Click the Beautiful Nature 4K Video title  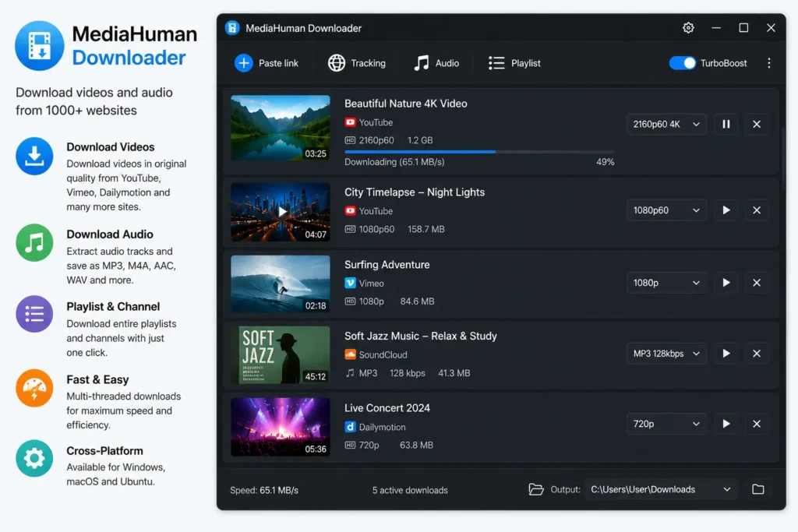tap(405, 104)
